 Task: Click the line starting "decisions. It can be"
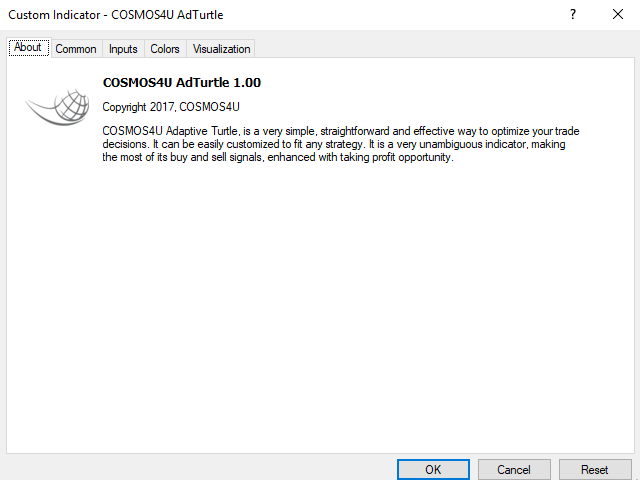pyautogui.click(x=334, y=144)
